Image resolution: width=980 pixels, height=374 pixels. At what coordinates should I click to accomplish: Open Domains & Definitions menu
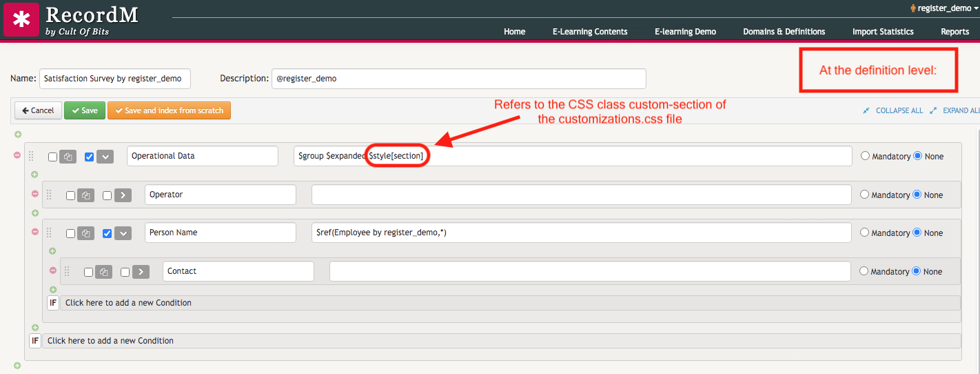[x=784, y=32]
